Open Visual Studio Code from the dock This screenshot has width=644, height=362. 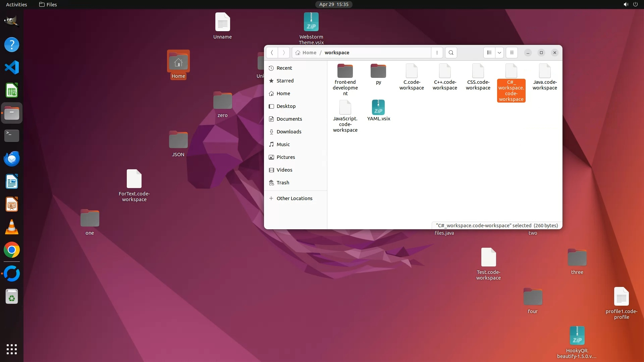pos(12,67)
